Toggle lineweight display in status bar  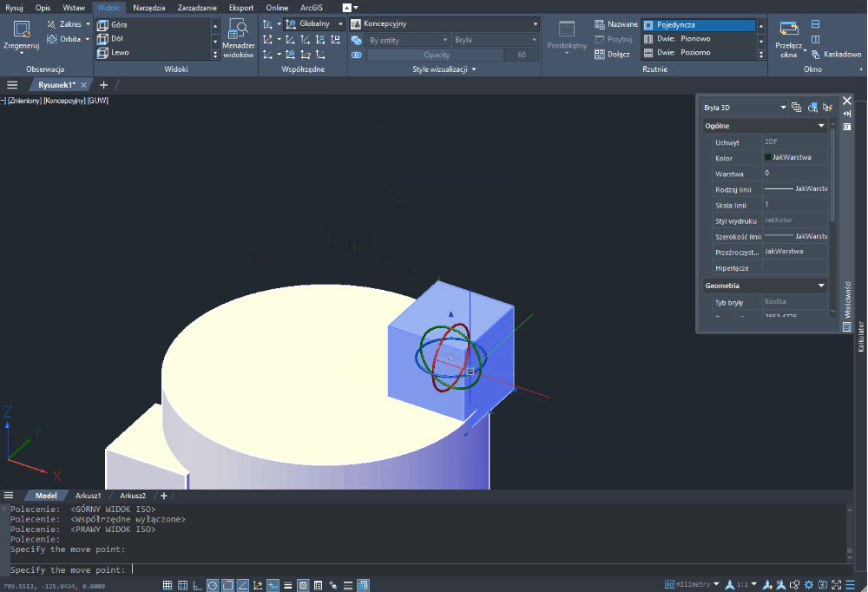(288, 585)
